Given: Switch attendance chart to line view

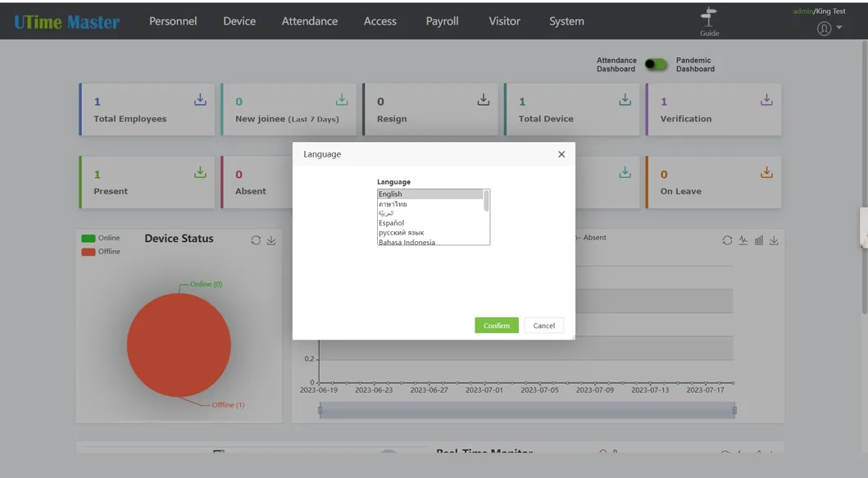Looking at the screenshot, I should pos(743,240).
